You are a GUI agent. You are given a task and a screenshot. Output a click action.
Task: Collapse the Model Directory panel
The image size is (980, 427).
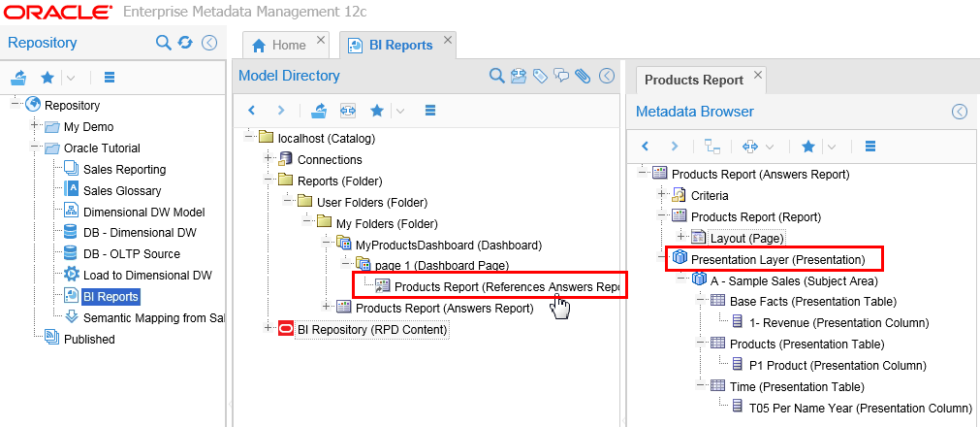click(606, 76)
